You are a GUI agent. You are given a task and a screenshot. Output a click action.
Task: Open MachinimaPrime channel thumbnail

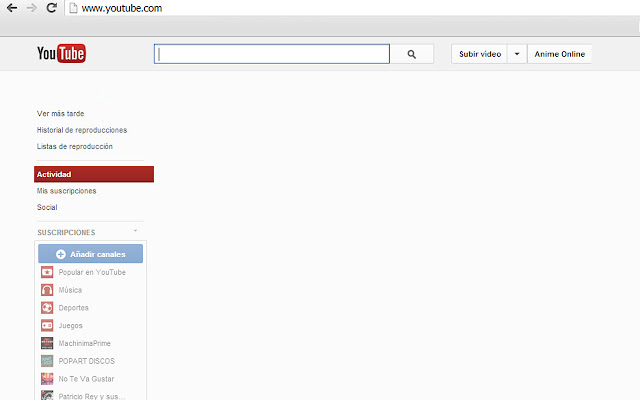tap(47, 343)
